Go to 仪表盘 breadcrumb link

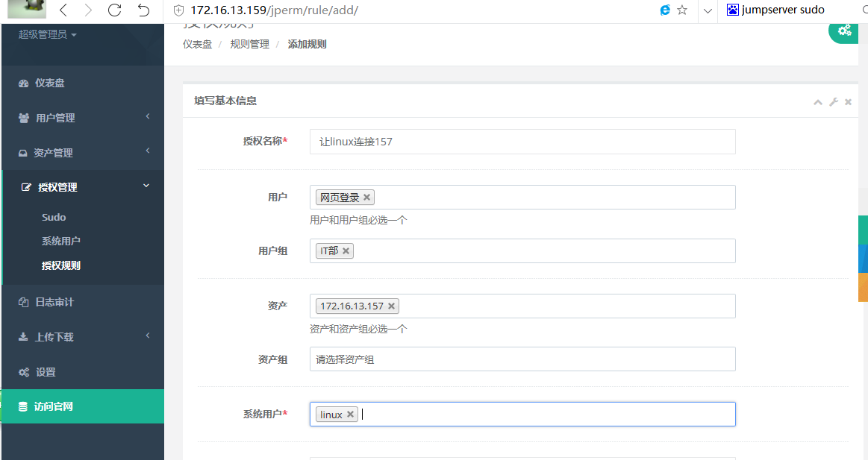pos(197,45)
